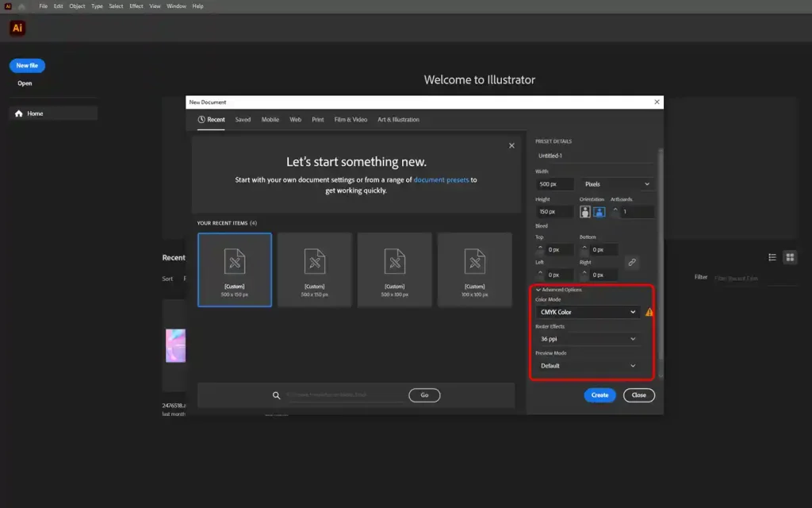Click the 'Sort' label in Home window
The image size is (812, 508).
(x=167, y=279)
